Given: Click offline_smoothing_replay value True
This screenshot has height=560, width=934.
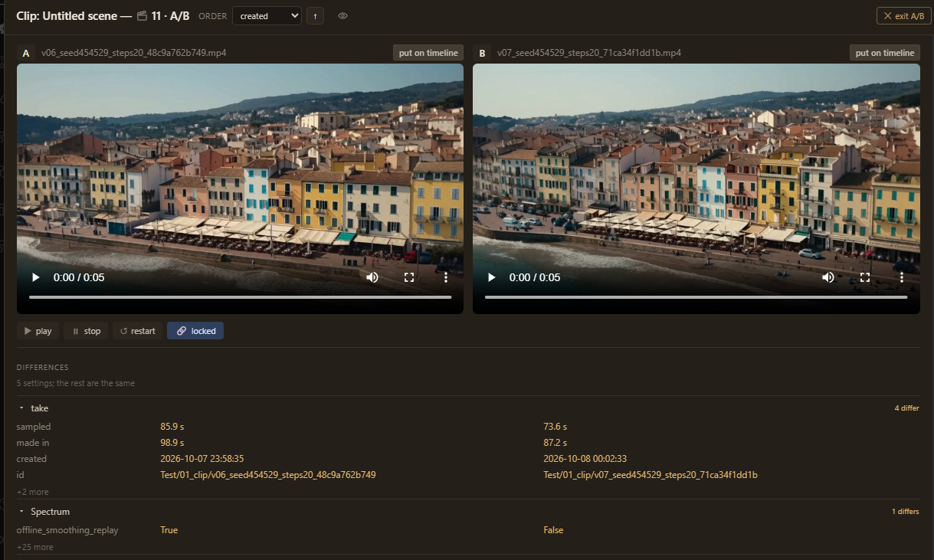Looking at the screenshot, I should [x=169, y=530].
